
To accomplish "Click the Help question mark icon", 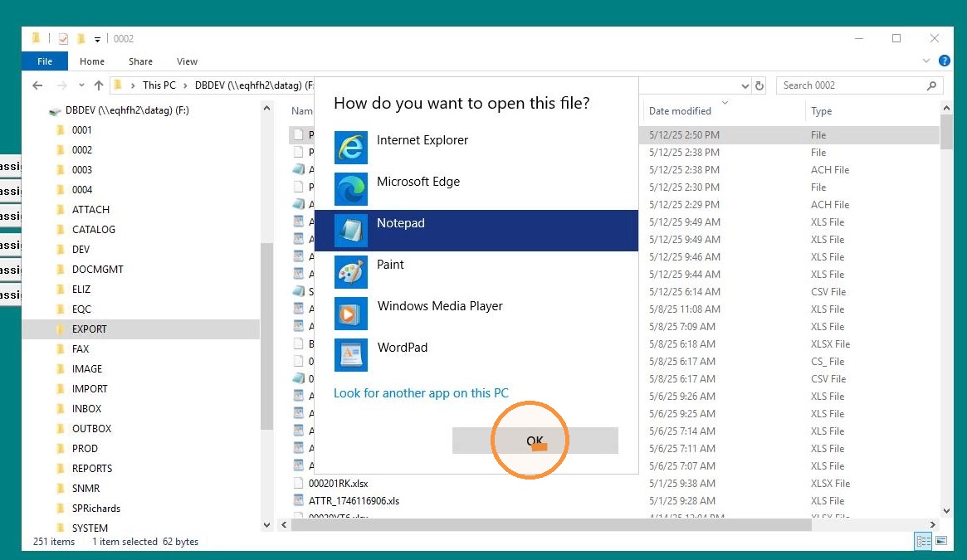I will click(945, 61).
